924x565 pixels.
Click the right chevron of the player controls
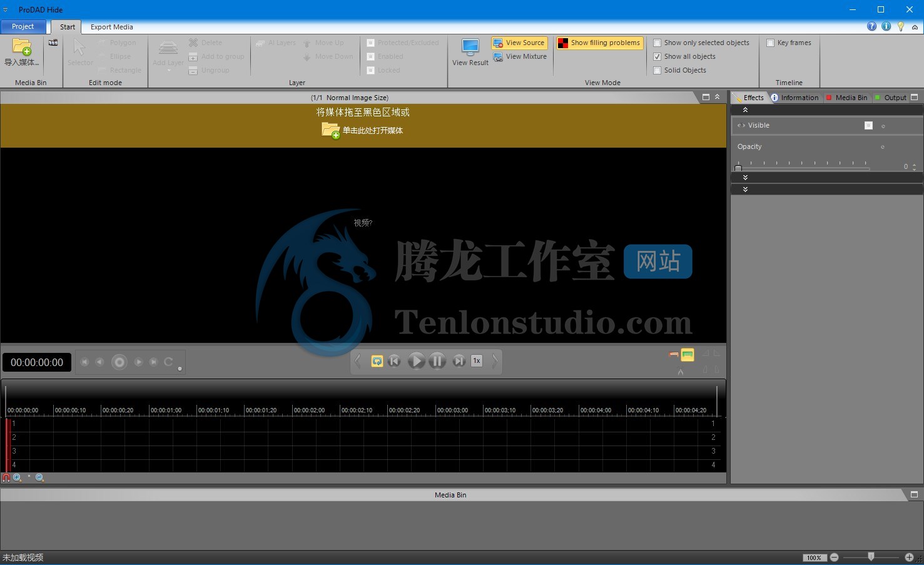(x=495, y=361)
